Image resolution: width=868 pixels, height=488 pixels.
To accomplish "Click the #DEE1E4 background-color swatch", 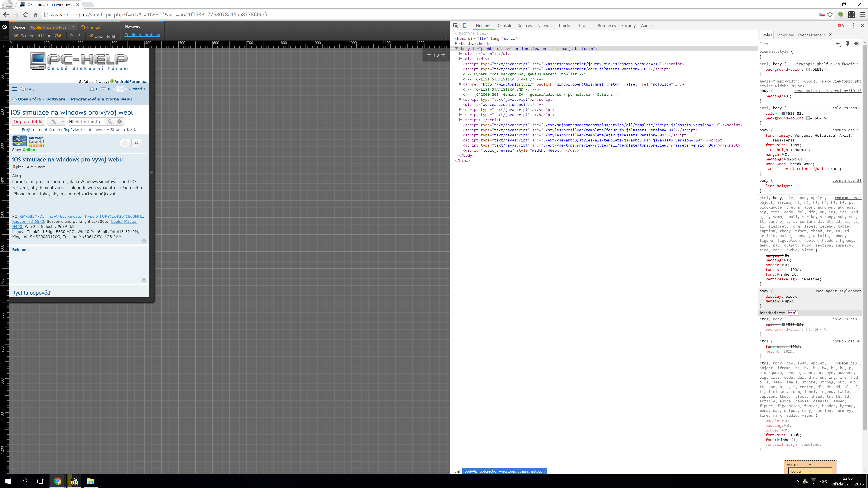I will (x=808, y=69).
